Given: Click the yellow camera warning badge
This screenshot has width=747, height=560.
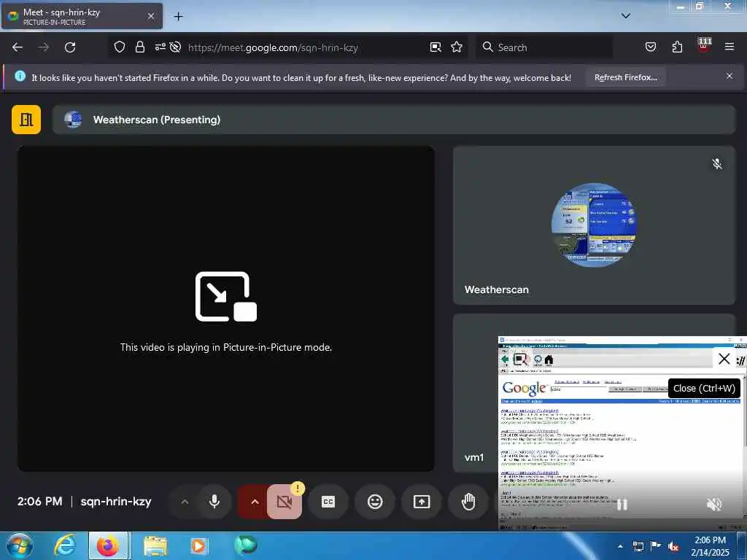Looking at the screenshot, I should (x=298, y=488).
